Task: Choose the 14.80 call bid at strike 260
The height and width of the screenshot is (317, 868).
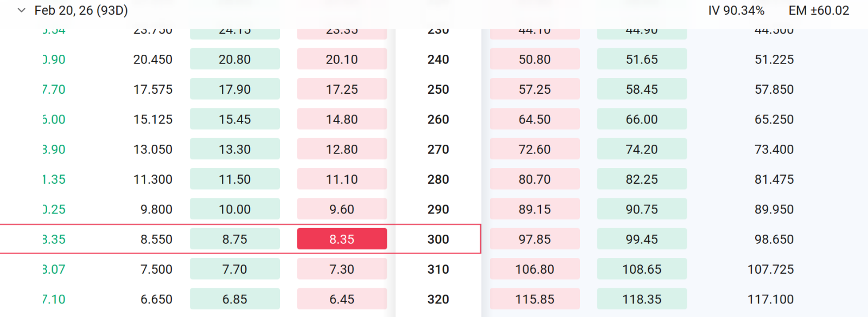Action: click(x=342, y=119)
